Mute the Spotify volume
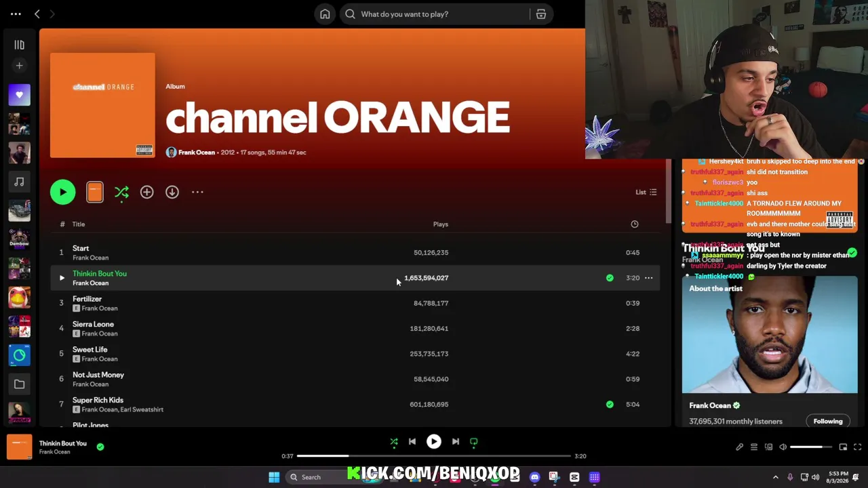Image resolution: width=868 pixels, height=488 pixels. point(783,447)
